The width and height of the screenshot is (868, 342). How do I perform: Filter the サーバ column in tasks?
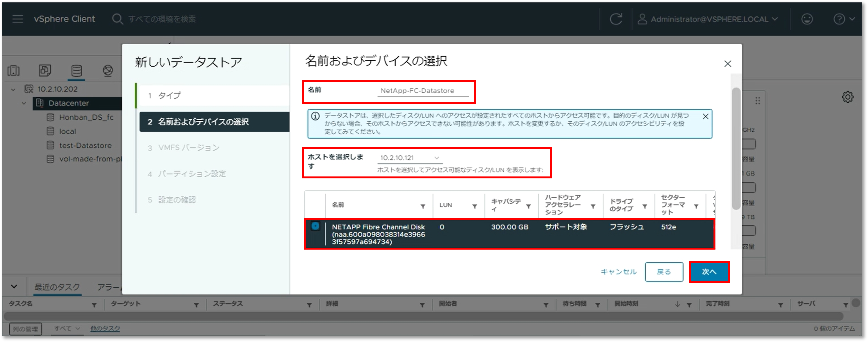point(846,305)
